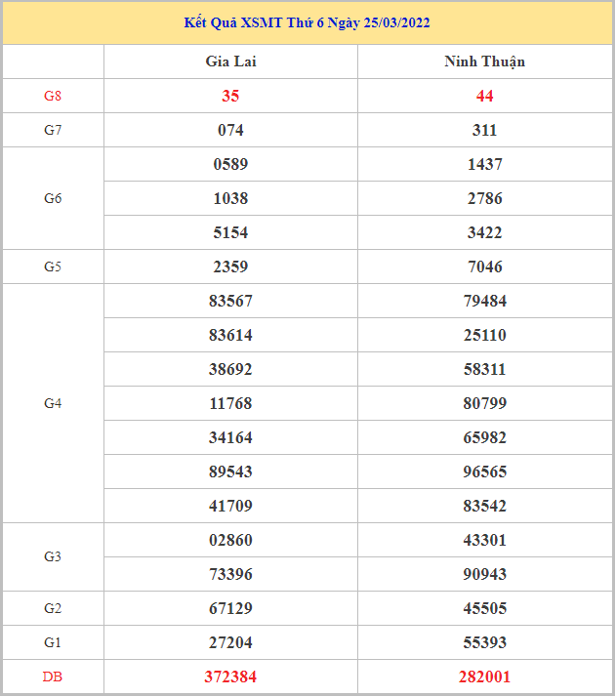Click Gia Lai G8 result 35
This screenshot has height=697, width=616.
click(x=230, y=96)
